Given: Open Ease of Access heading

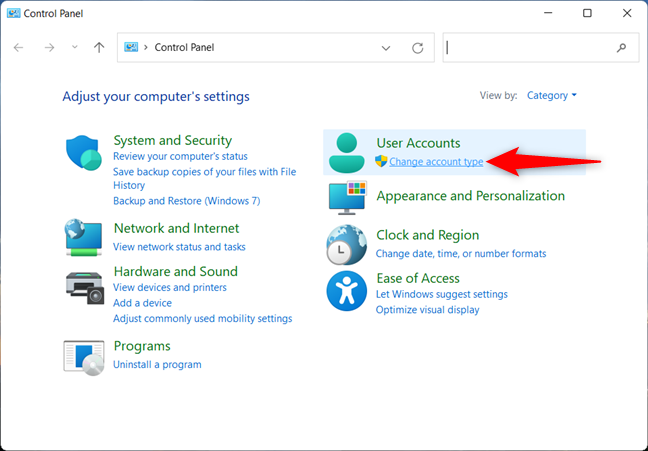Looking at the screenshot, I should [417, 279].
